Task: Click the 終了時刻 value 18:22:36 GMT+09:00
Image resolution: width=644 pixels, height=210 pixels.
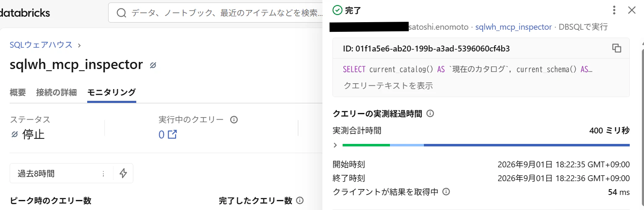Action: pyautogui.click(x=563, y=178)
